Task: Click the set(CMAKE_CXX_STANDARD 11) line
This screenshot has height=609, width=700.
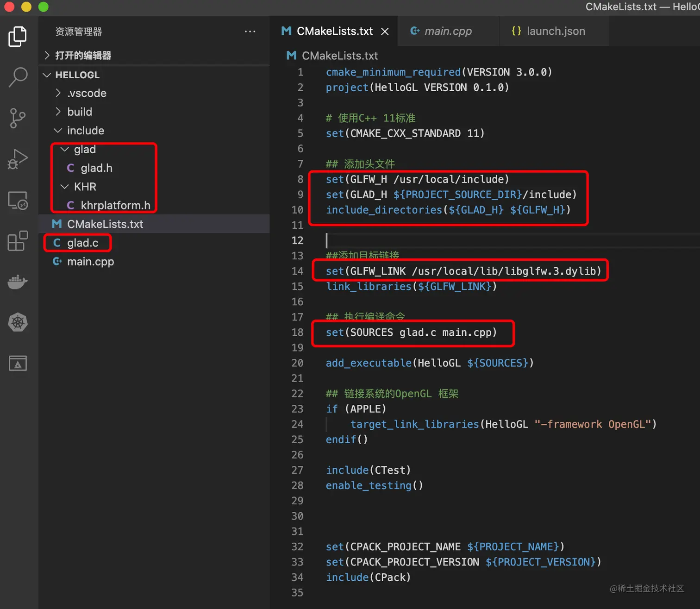Action: coord(405,133)
